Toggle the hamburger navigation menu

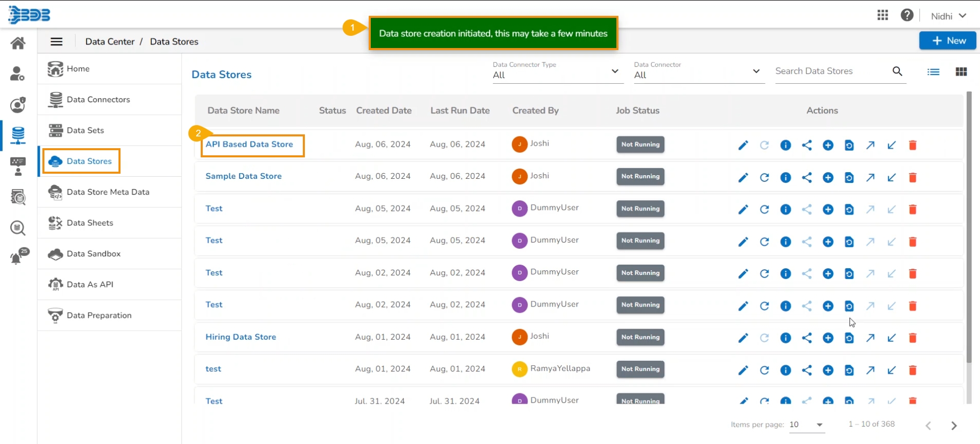tap(57, 42)
